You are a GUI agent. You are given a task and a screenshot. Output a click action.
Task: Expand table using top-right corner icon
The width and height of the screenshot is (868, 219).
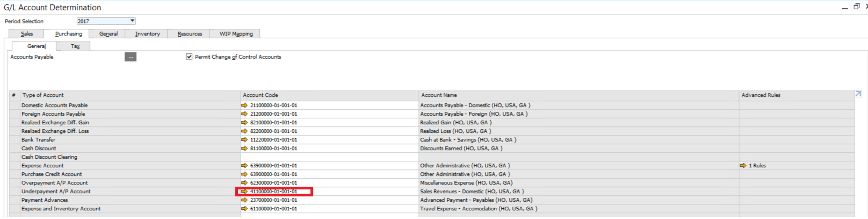(x=858, y=94)
